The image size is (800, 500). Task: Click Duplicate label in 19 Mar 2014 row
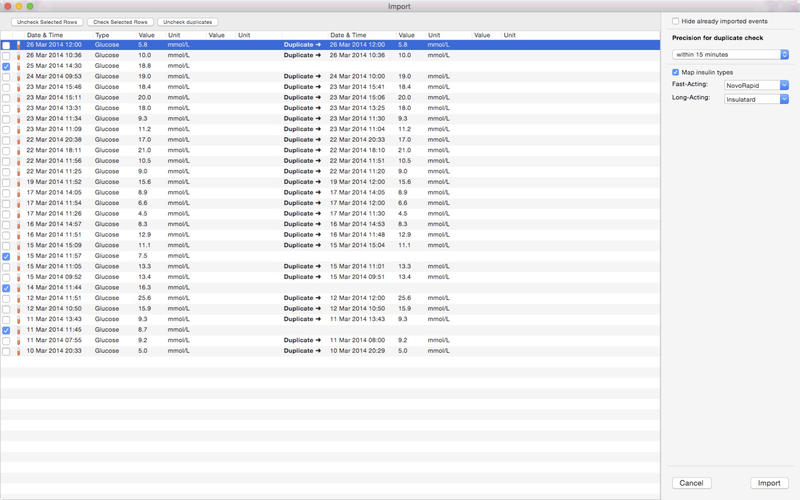pos(302,182)
